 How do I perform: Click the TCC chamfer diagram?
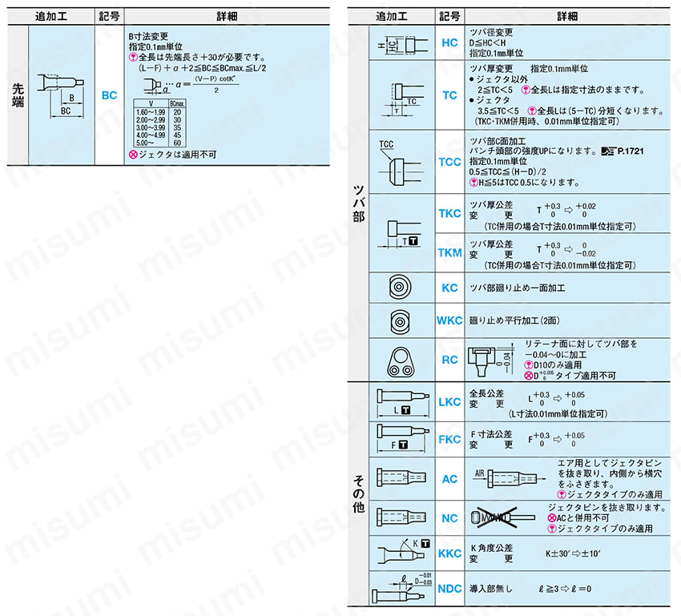pos(400,163)
